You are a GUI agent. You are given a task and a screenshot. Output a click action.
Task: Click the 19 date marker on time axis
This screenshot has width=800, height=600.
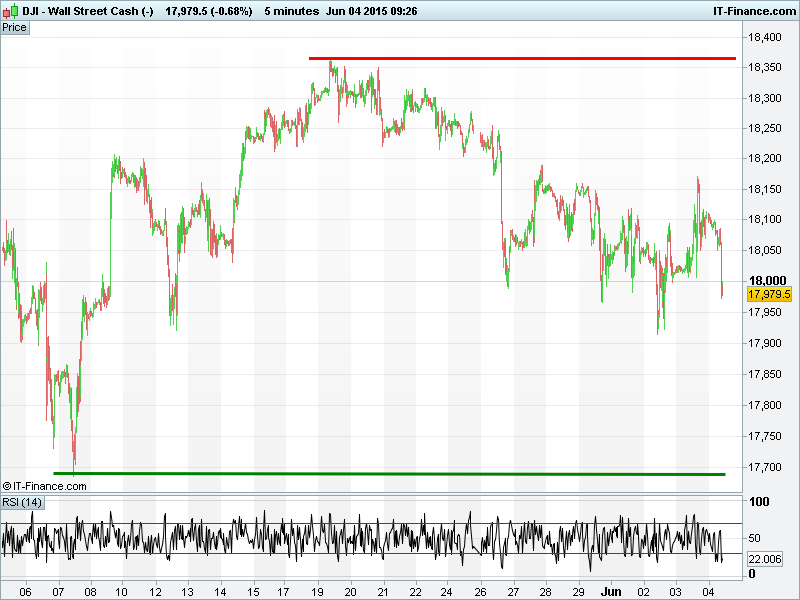click(x=318, y=590)
